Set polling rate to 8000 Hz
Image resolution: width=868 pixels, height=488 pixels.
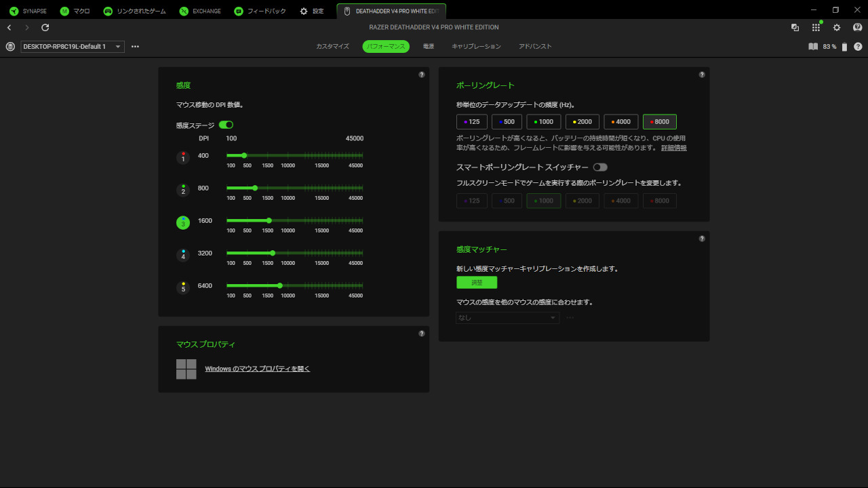pos(660,122)
